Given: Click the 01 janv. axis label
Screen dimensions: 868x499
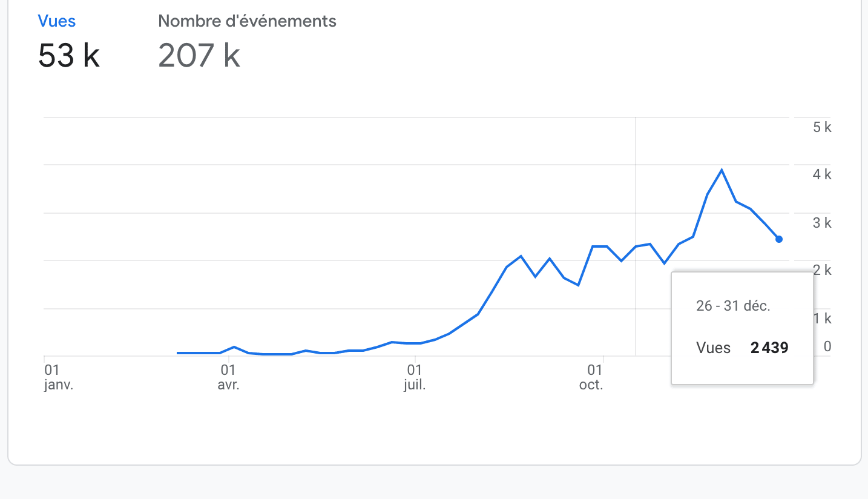Looking at the screenshot, I should [59, 377].
